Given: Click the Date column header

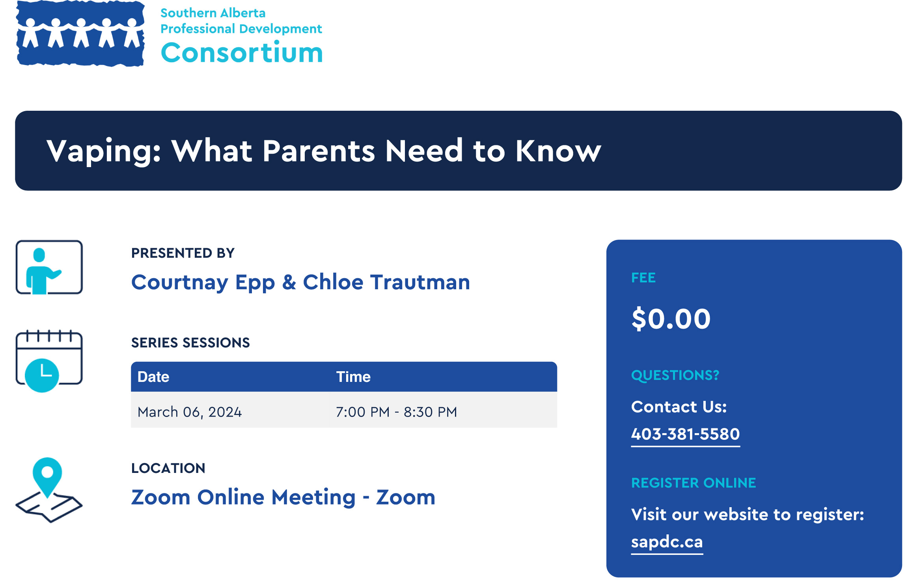Looking at the screenshot, I should click(x=153, y=377).
